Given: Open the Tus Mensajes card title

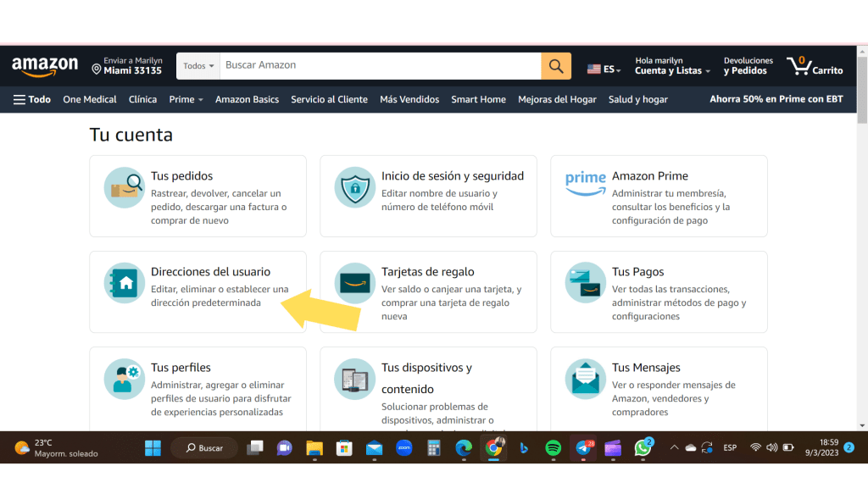Looking at the screenshot, I should 646,368.
